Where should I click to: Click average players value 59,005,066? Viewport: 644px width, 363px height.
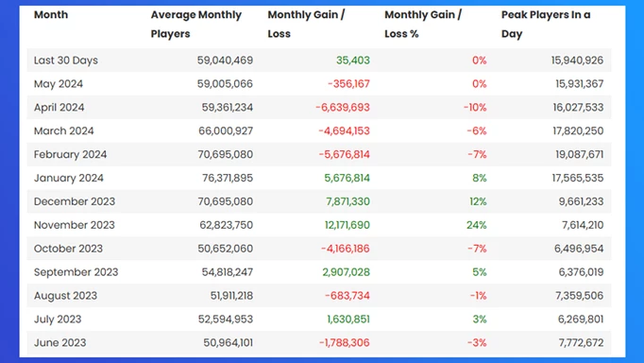click(225, 84)
